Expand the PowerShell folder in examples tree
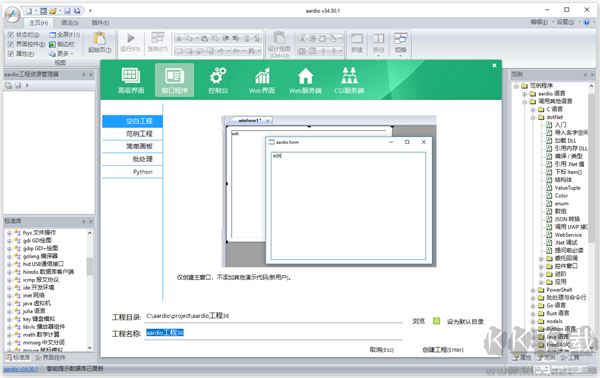Image resolution: width=600 pixels, height=378 pixels. point(533,290)
